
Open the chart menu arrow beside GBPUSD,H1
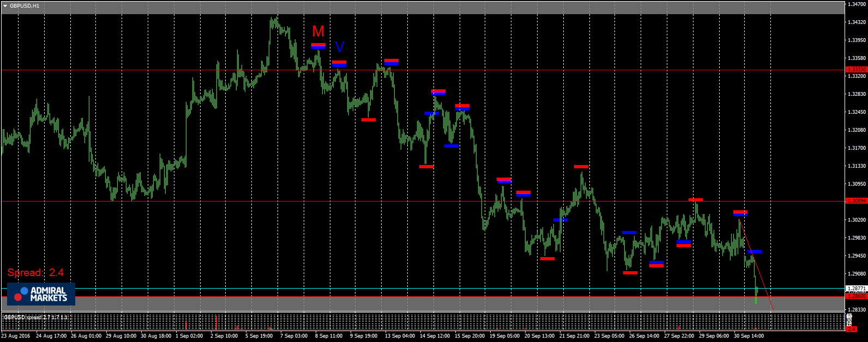[5, 5]
